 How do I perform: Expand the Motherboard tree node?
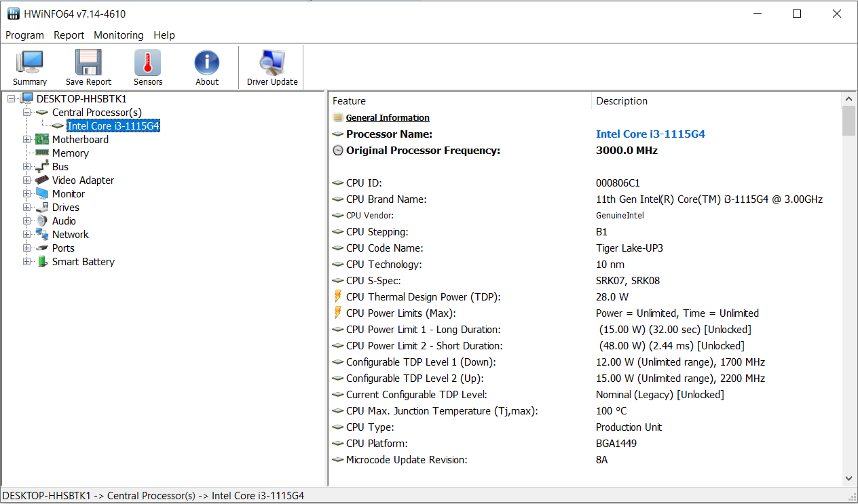point(27,140)
